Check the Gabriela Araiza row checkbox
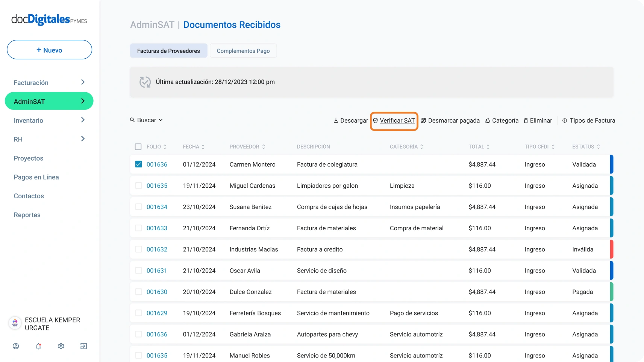The image size is (644, 362). point(139,334)
